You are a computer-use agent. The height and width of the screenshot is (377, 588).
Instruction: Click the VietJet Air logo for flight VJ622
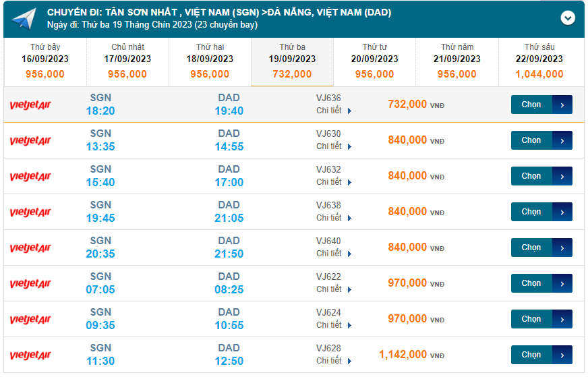pyautogui.click(x=30, y=284)
